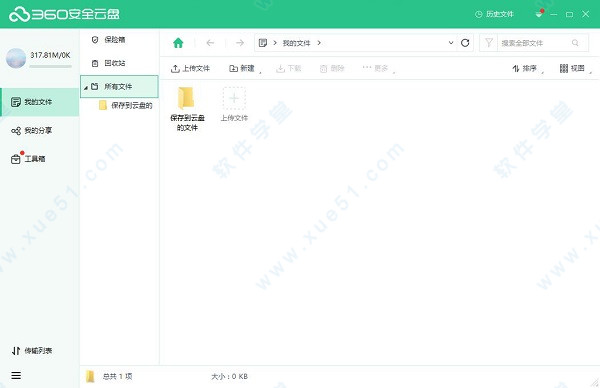Screen dimensions: 600x388
Task: Select the 我的文件 sidebar tab
Action: click(x=40, y=102)
